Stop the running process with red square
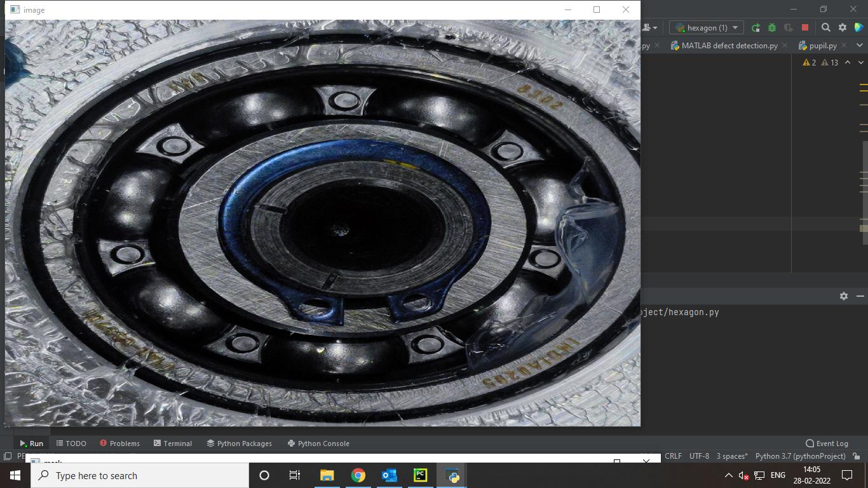This screenshot has width=868, height=488. pos(805,27)
